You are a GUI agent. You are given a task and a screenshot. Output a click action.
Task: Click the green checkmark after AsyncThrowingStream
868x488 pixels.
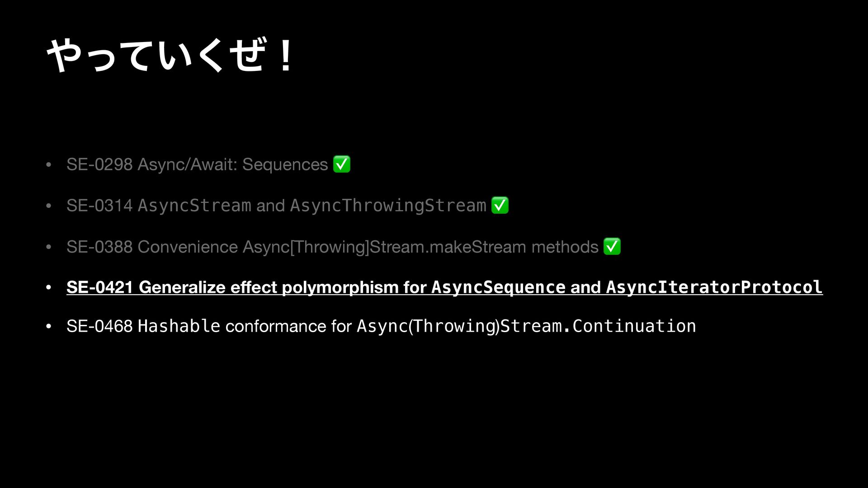pyautogui.click(x=500, y=205)
